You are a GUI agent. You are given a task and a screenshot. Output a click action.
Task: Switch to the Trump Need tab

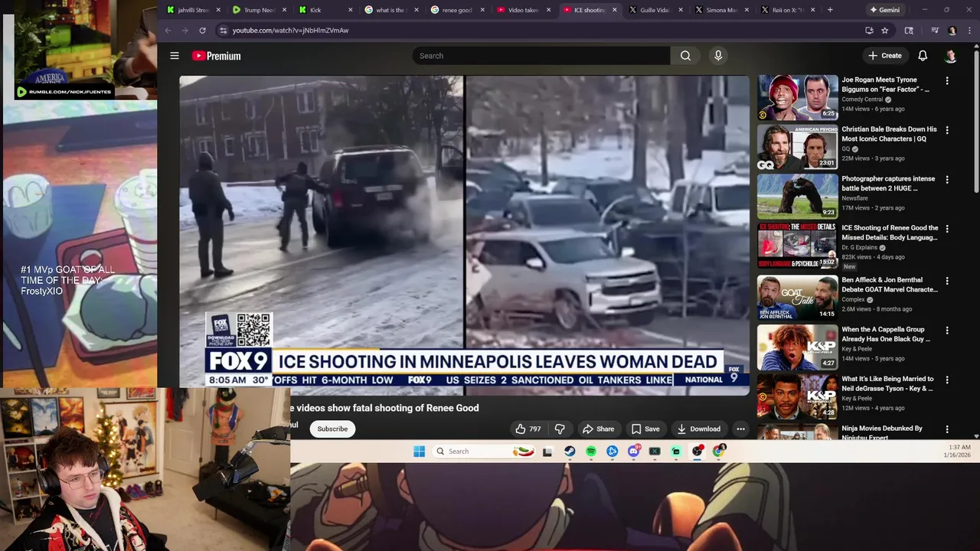(260, 10)
